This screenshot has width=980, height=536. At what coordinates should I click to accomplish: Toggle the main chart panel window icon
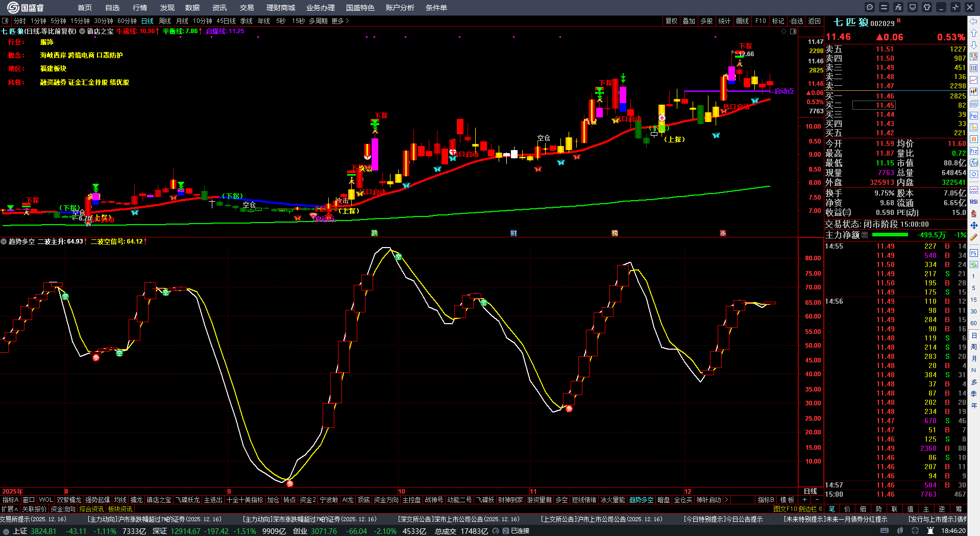pos(793,32)
